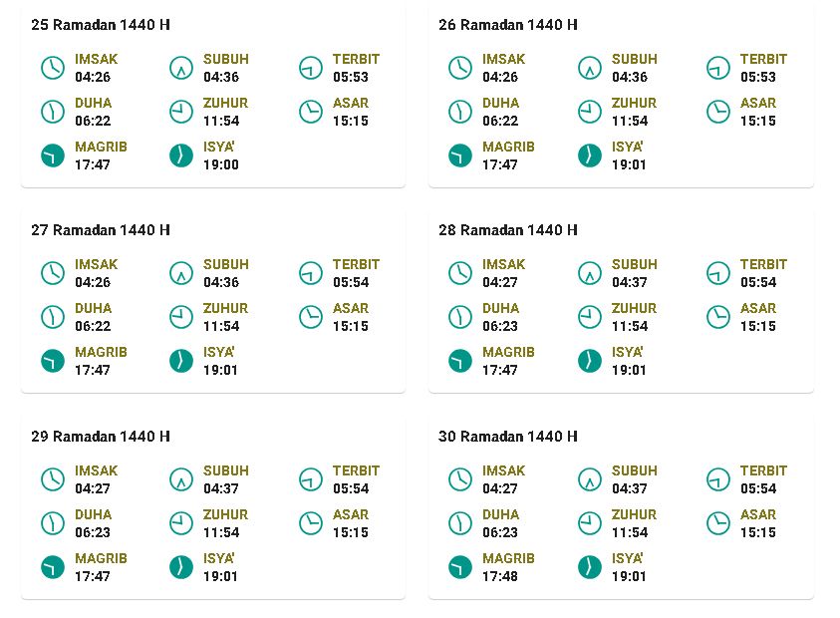Click the 30 Ramadan 1440 H card title
This screenshot has height=618, width=840.
tap(508, 437)
